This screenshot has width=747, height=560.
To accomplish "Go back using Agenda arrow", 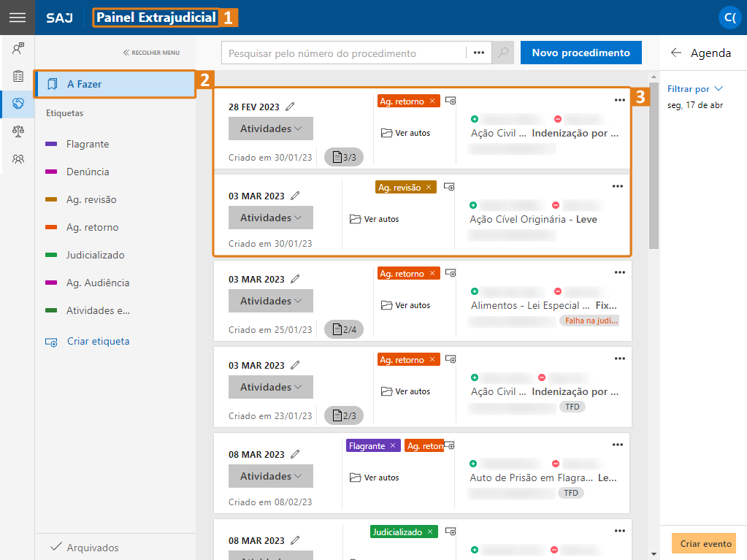I will tap(675, 53).
